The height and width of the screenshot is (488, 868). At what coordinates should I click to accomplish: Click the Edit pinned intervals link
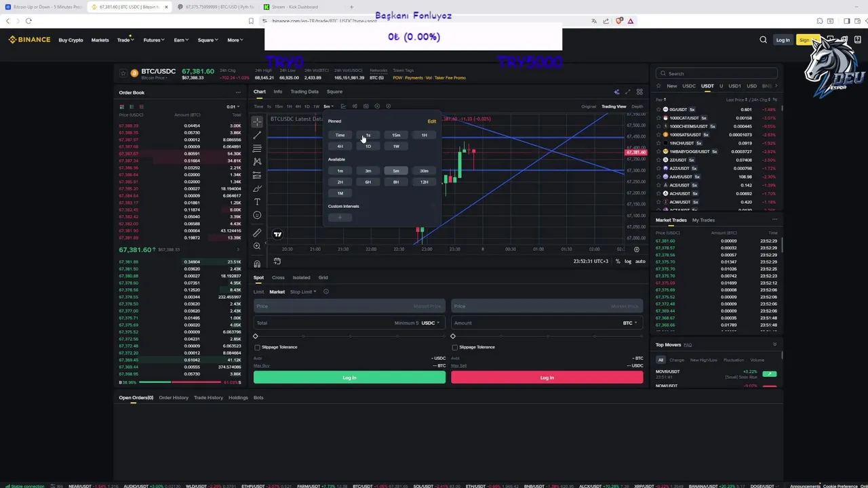click(432, 121)
